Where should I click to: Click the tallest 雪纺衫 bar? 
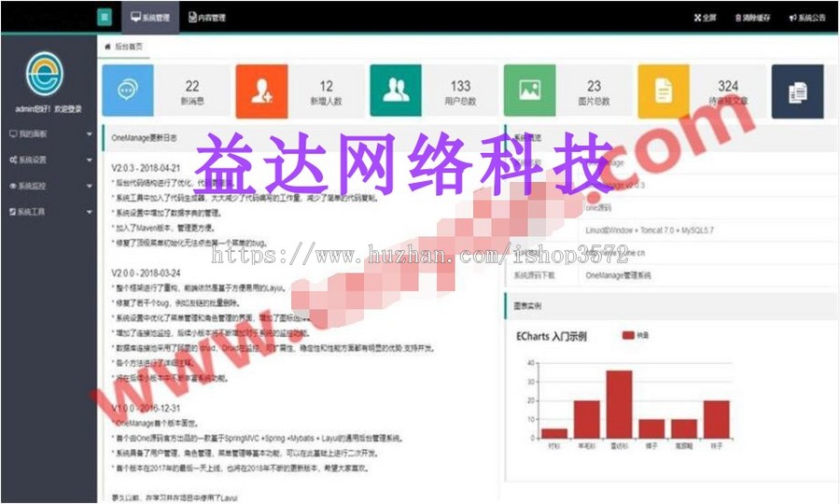620,404
